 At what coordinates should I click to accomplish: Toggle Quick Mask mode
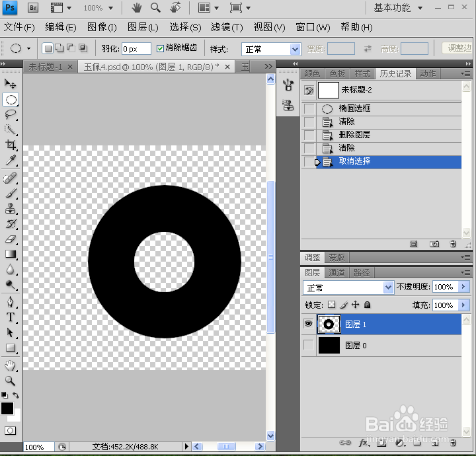point(11,430)
